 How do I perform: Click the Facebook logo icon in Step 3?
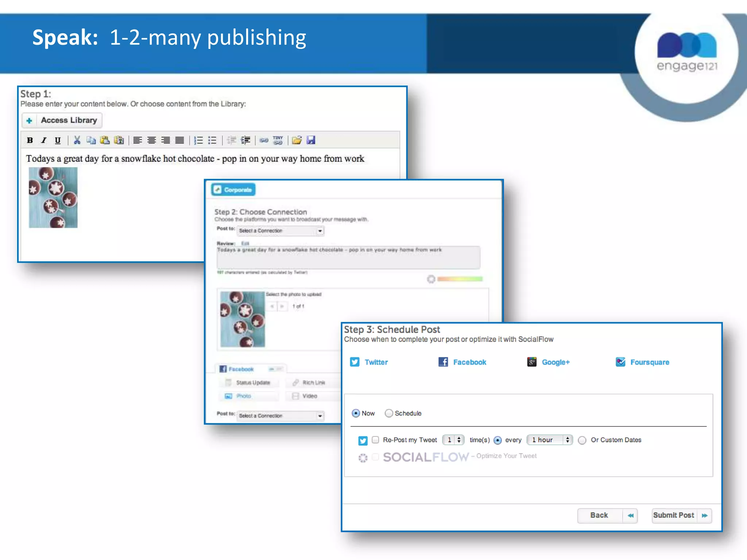pos(443,362)
